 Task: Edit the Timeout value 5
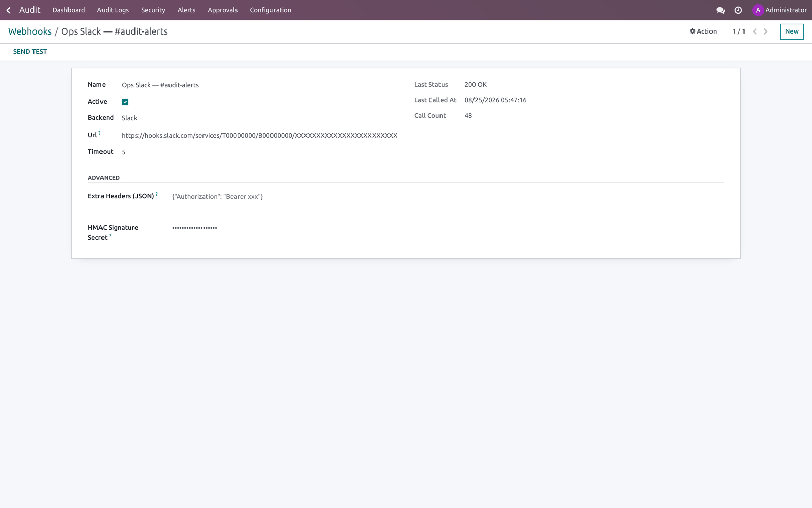pyautogui.click(x=260, y=152)
